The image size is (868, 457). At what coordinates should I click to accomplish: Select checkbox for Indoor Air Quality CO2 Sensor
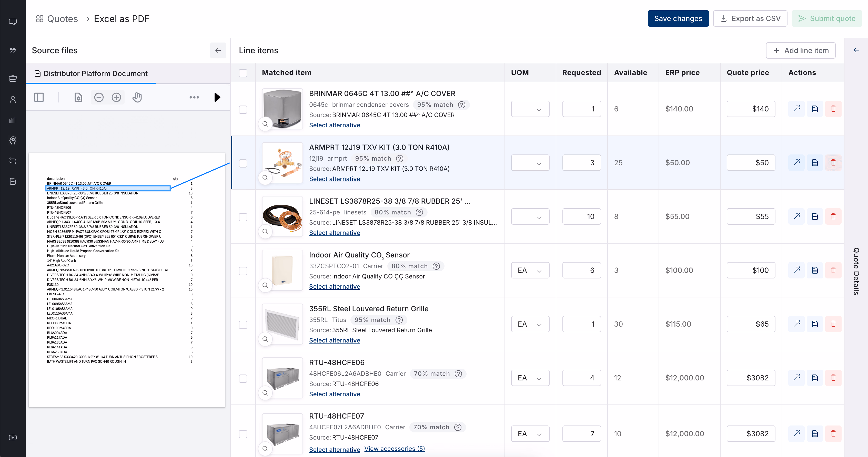[243, 271]
